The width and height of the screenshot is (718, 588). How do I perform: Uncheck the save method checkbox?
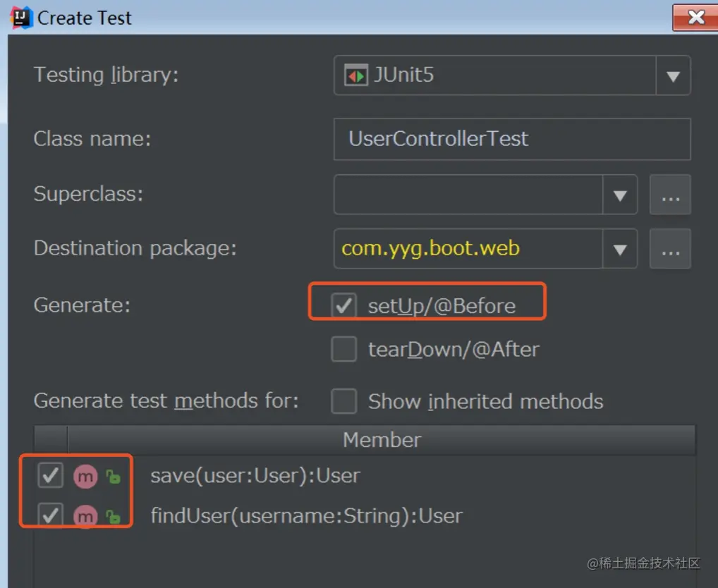point(50,476)
